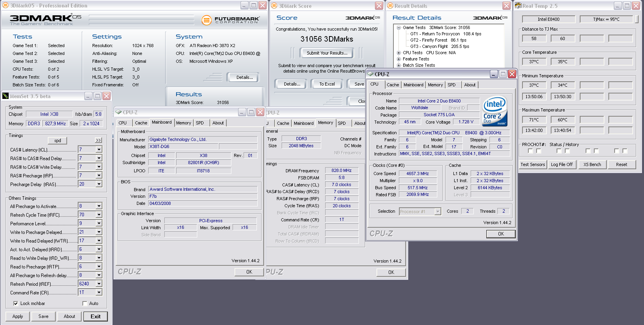The image size is (644, 325).
Task: Open the Command Rate (CR) dropdown in MemSet
Action: [x=99, y=292]
